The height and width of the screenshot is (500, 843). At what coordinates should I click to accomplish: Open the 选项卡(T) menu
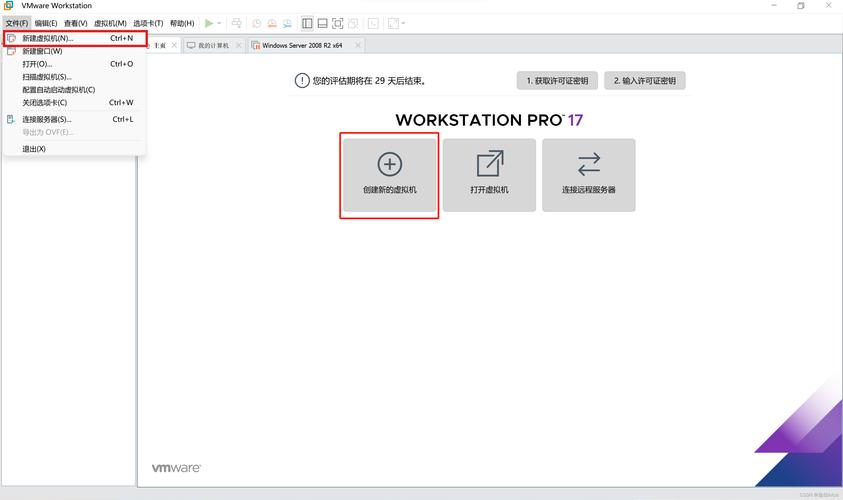coord(148,23)
